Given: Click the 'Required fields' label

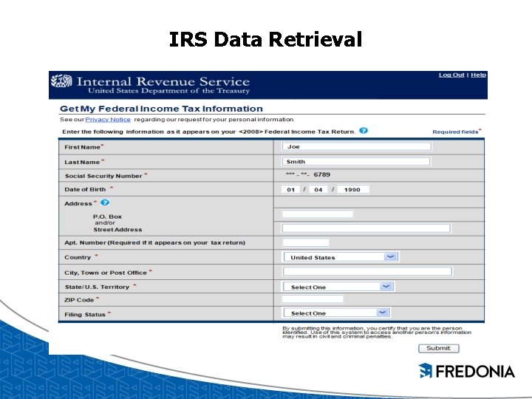Looking at the screenshot, I should click(x=457, y=132).
